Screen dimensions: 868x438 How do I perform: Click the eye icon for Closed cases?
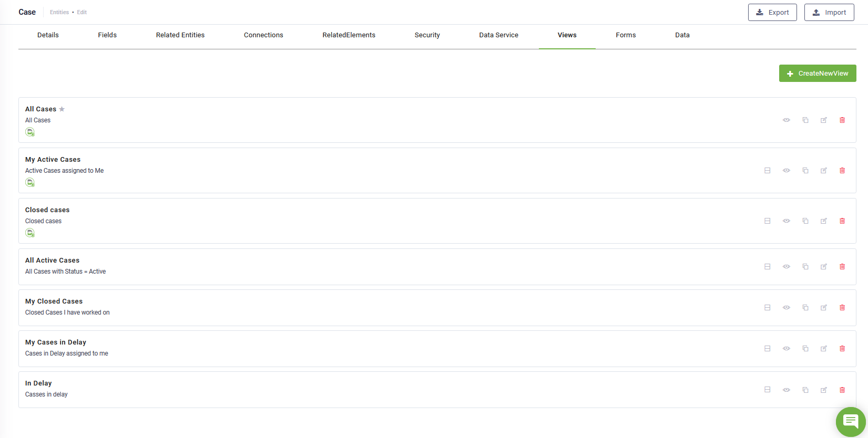[787, 221]
